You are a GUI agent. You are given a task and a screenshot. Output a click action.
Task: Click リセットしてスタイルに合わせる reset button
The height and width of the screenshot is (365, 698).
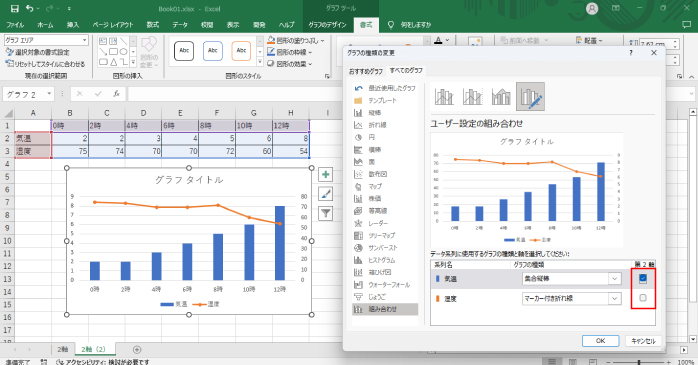45,64
